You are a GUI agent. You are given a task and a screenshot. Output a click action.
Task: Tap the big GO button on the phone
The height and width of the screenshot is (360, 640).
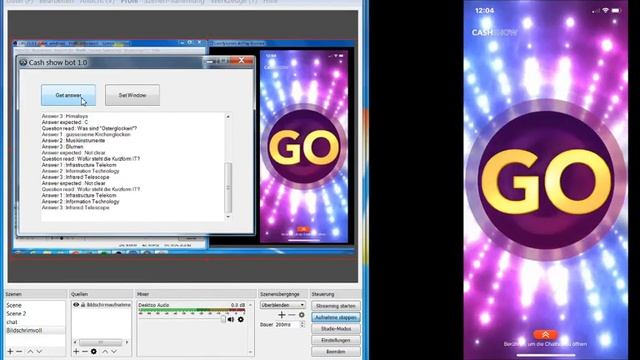[x=546, y=181]
